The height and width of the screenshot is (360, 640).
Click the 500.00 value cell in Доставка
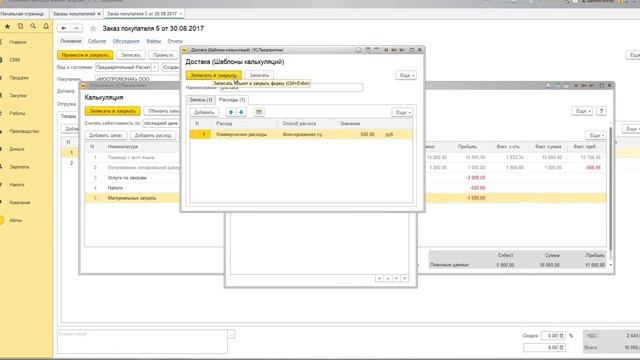click(x=357, y=134)
